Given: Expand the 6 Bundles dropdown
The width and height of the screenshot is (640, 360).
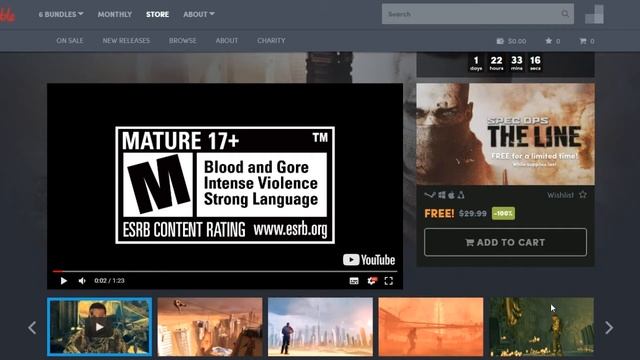Looking at the screenshot, I should pyautogui.click(x=61, y=14).
